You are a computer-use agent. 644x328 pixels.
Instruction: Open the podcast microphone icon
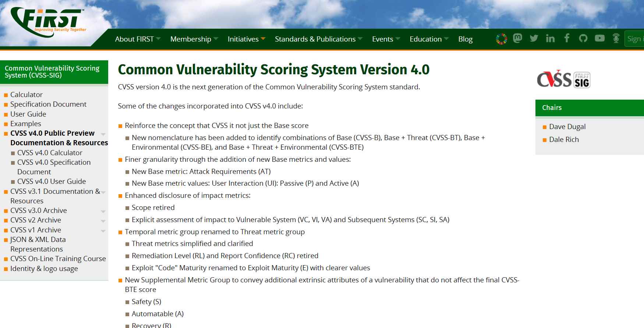(x=616, y=38)
